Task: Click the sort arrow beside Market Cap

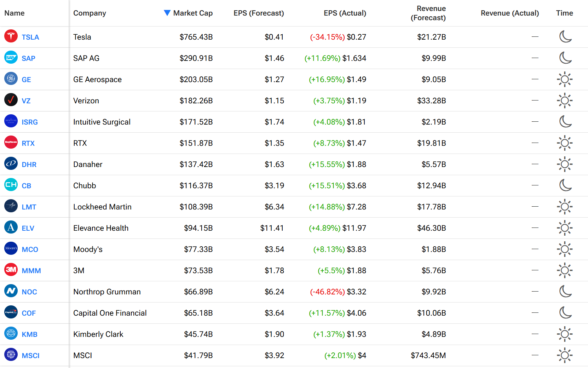Action: pyautogui.click(x=167, y=13)
